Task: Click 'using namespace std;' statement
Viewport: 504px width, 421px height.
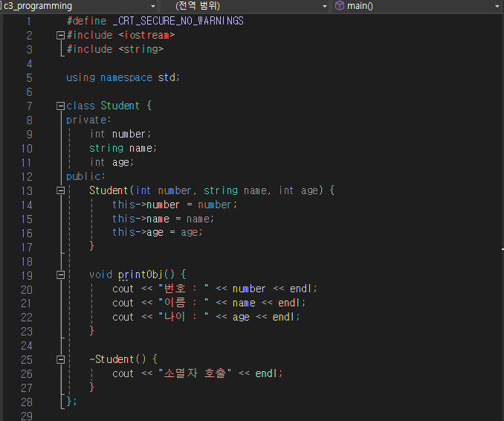Action: pyautogui.click(x=123, y=77)
